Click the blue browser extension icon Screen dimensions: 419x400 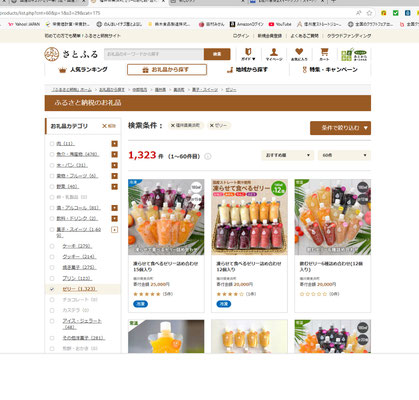pyautogui.click(x=407, y=13)
